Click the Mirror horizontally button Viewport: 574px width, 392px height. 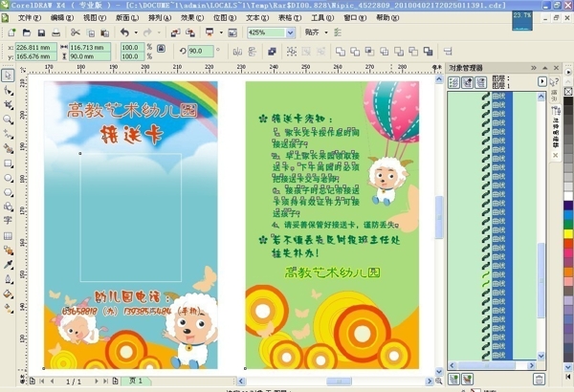237,52
